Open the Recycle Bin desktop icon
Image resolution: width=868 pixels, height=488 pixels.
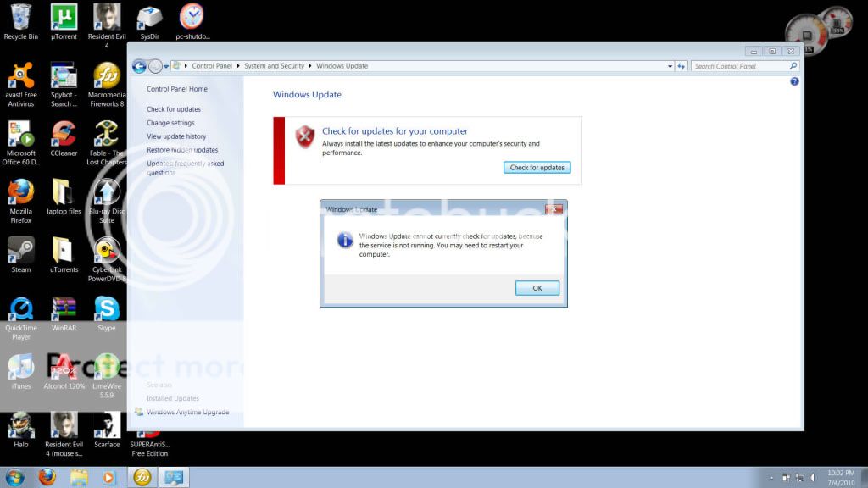tap(20, 21)
